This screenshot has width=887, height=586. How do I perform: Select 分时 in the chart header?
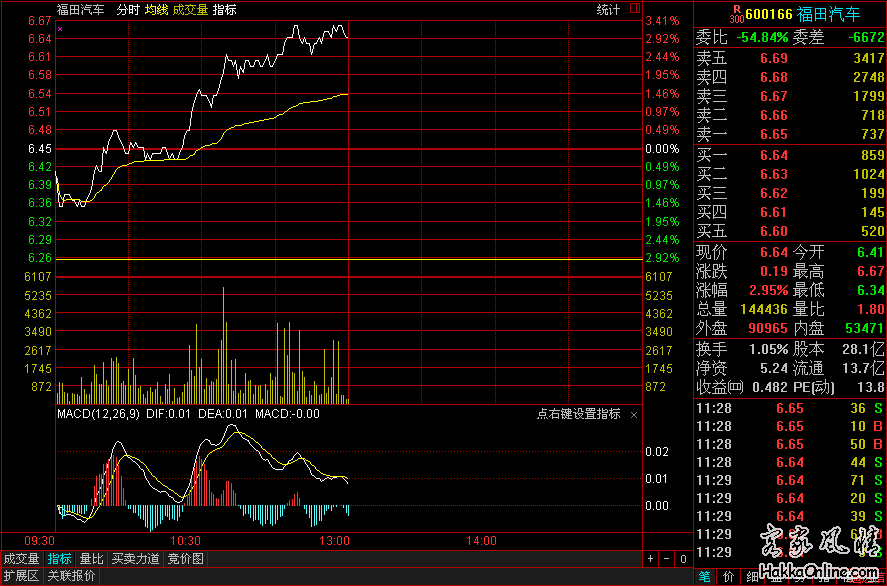[128, 10]
